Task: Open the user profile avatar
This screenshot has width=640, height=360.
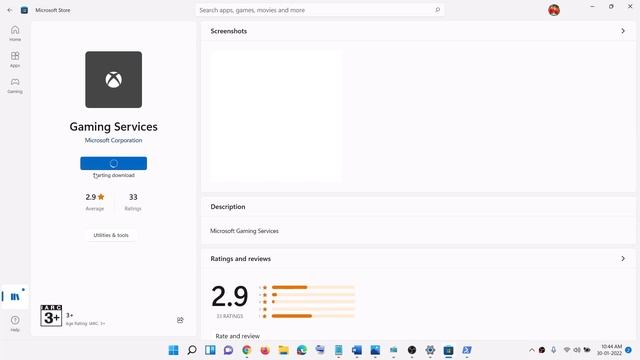Action: [554, 10]
